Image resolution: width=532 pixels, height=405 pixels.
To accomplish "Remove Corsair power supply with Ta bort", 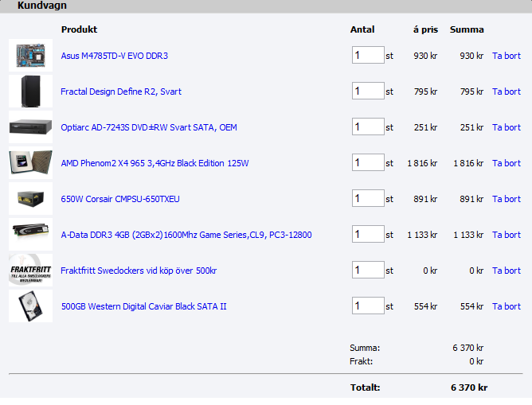I will point(506,199).
